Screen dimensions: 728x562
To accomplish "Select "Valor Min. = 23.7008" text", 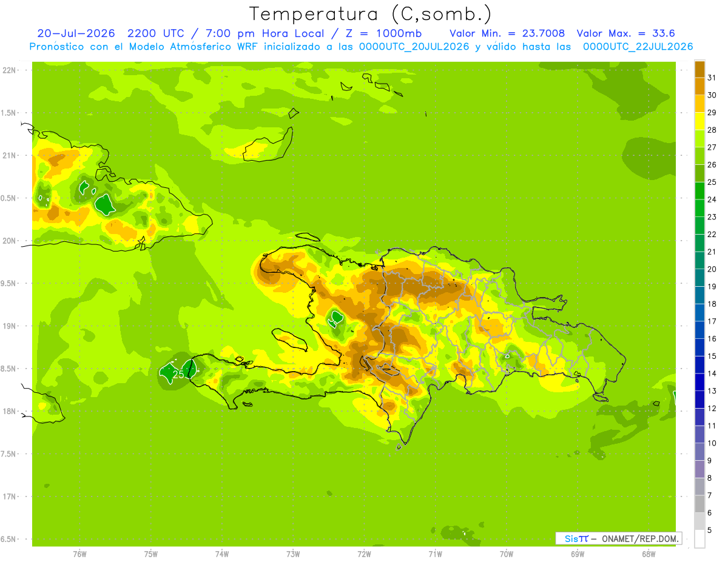I will click(507, 33).
